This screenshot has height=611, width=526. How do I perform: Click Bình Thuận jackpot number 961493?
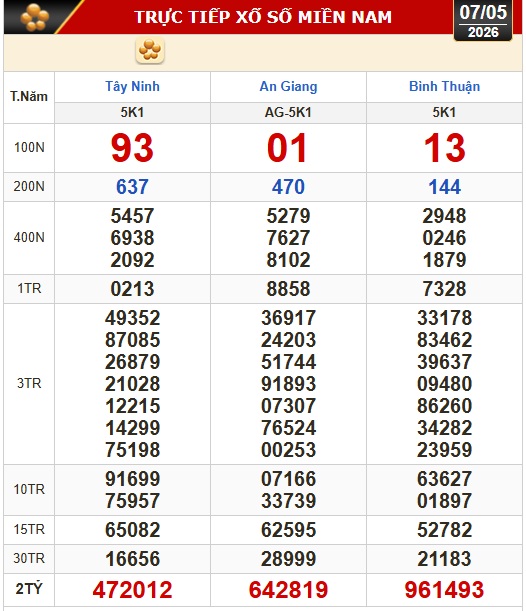(x=444, y=590)
